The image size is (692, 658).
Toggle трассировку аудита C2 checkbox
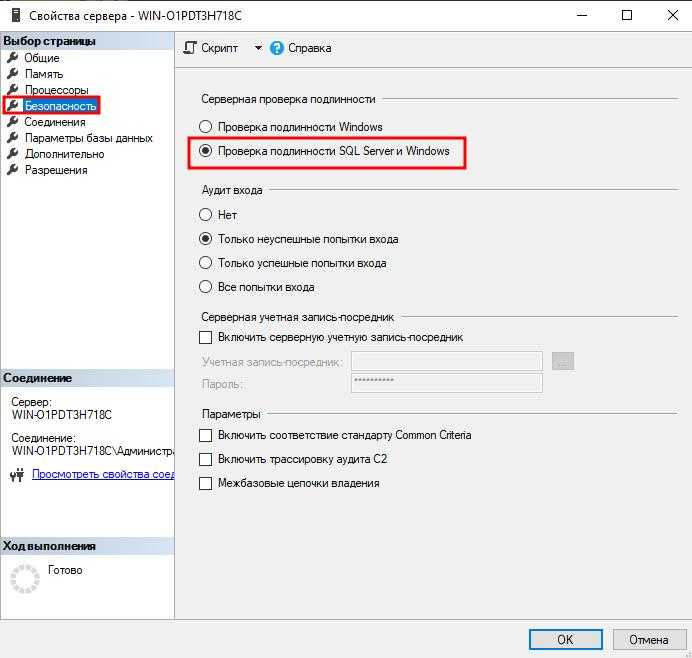point(205,459)
